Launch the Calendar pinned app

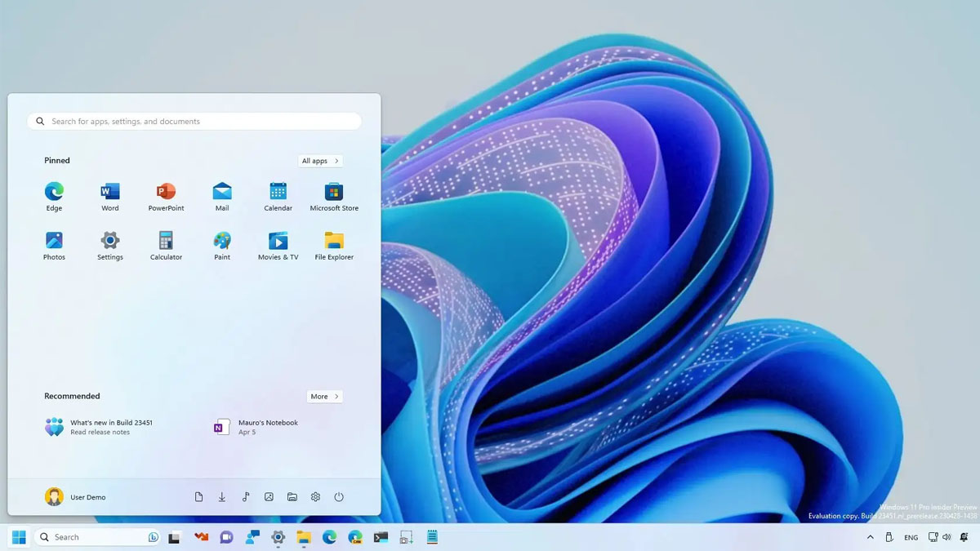278,197
